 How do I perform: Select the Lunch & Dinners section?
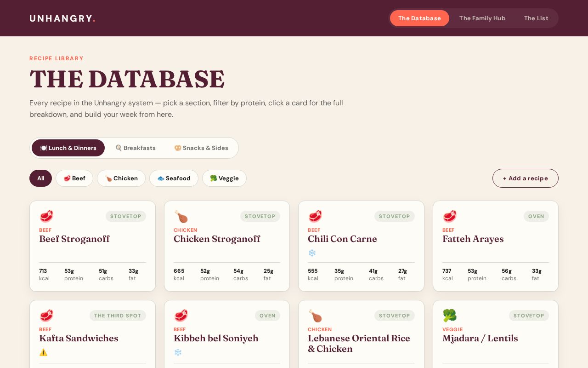click(x=68, y=148)
